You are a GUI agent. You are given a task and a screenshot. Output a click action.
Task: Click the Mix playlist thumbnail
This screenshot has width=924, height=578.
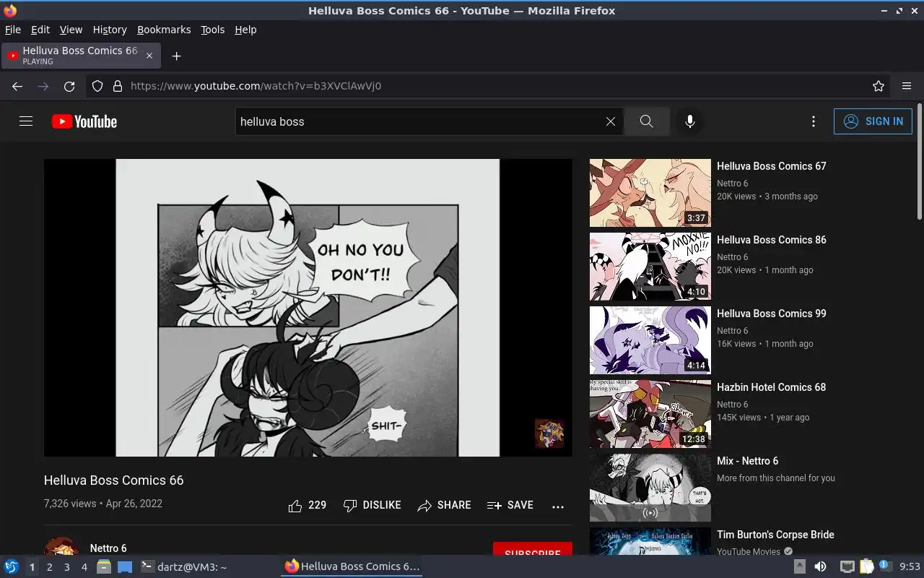[650, 488]
